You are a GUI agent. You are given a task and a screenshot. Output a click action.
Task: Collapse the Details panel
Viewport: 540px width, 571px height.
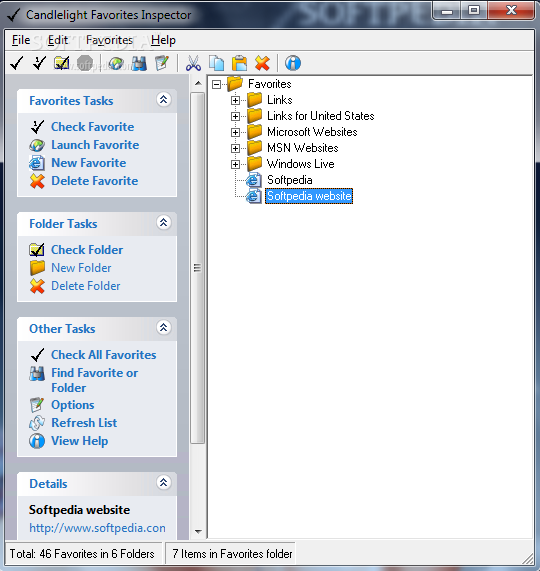pyautogui.click(x=163, y=483)
